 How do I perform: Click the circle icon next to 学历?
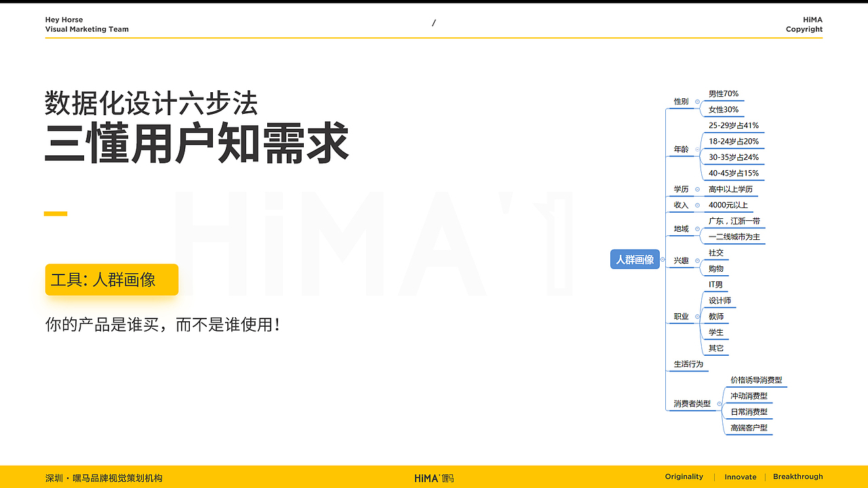(x=698, y=188)
